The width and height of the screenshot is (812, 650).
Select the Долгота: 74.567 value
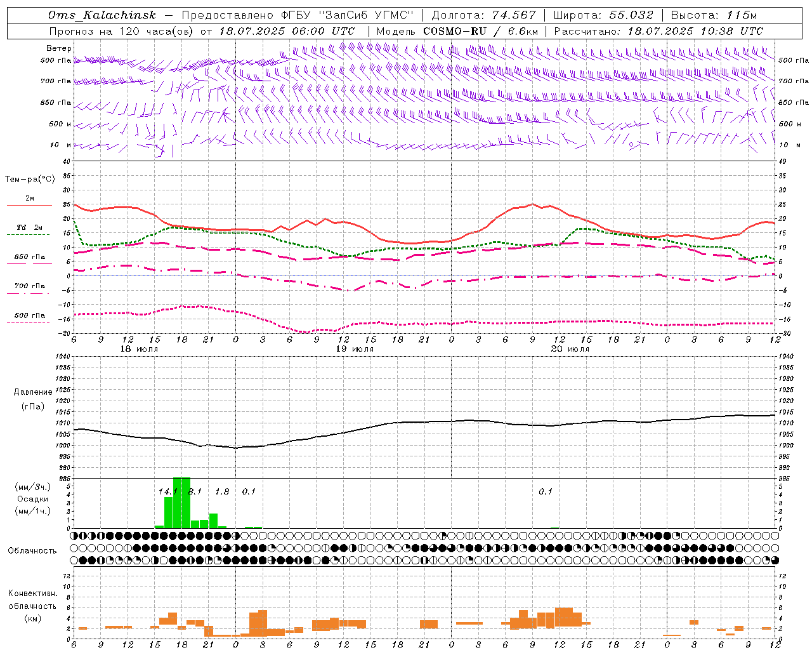pos(484,15)
